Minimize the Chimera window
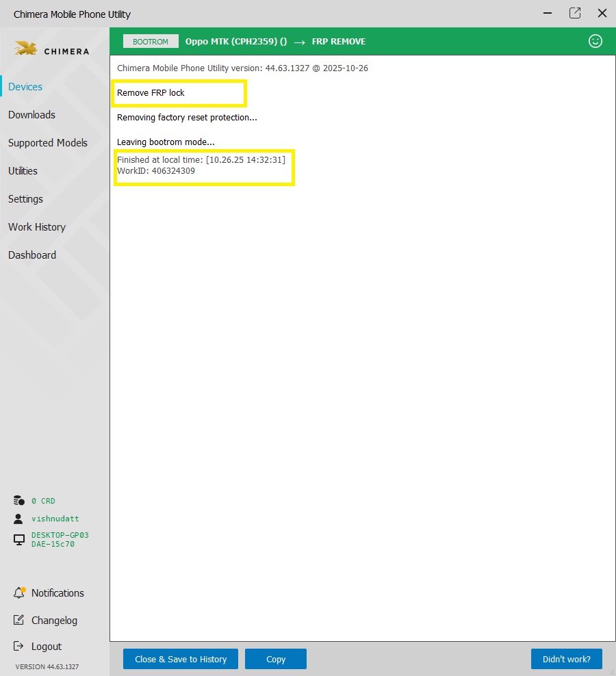This screenshot has width=616, height=676. pos(548,14)
